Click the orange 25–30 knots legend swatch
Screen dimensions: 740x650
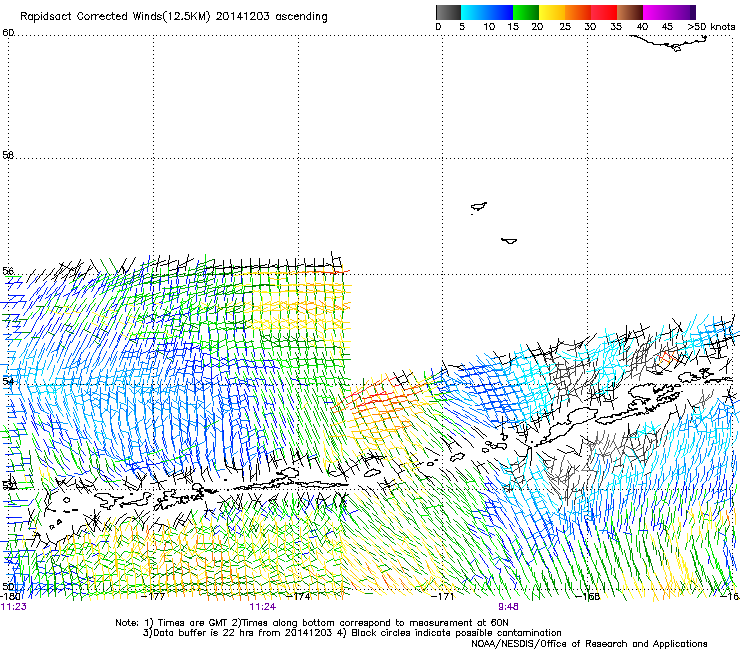(x=578, y=12)
